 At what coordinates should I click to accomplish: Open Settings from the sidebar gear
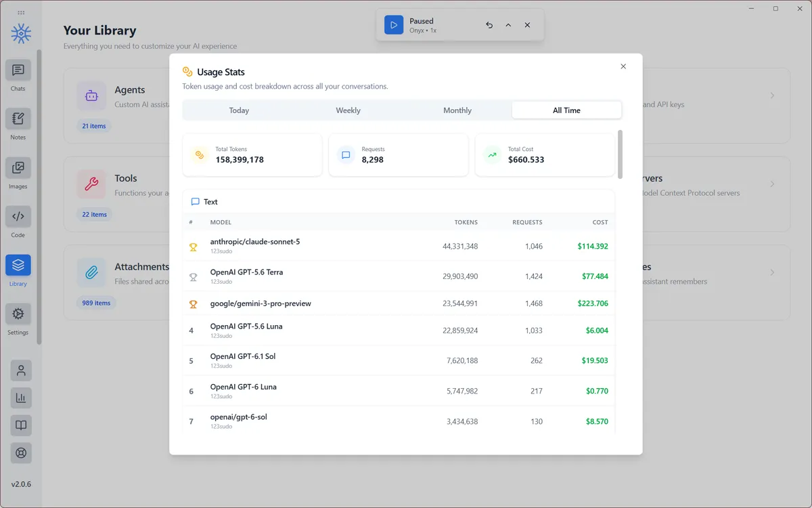[x=18, y=314]
